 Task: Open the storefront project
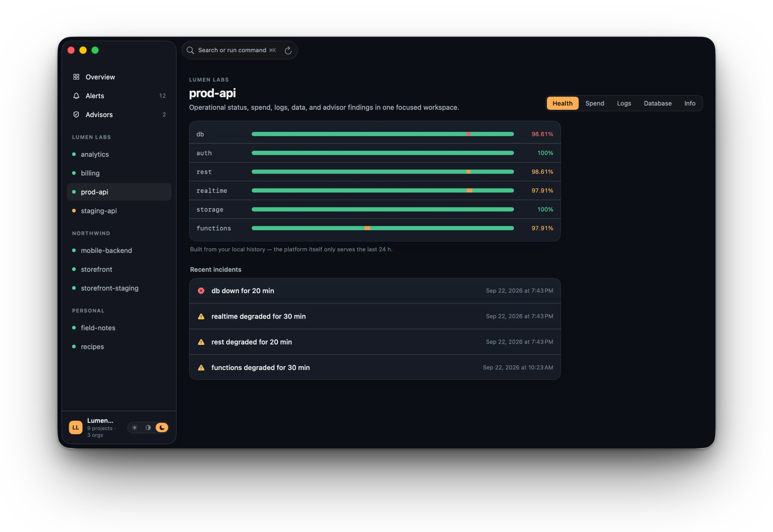click(x=119, y=269)
